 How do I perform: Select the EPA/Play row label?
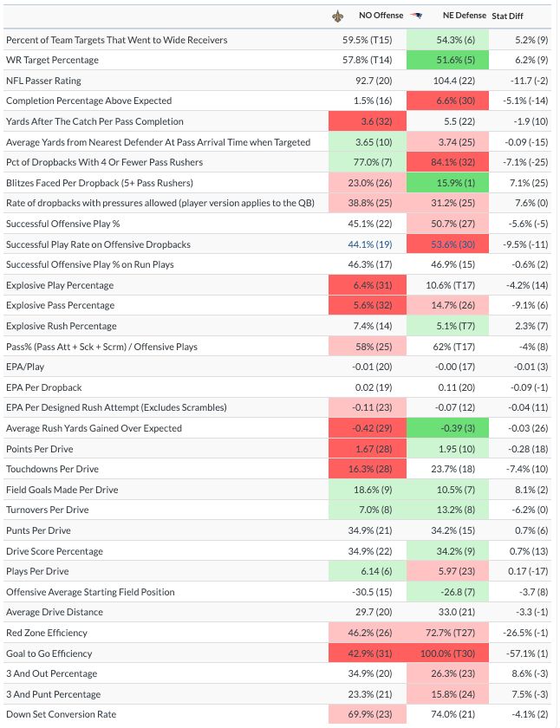pos(26,367)
